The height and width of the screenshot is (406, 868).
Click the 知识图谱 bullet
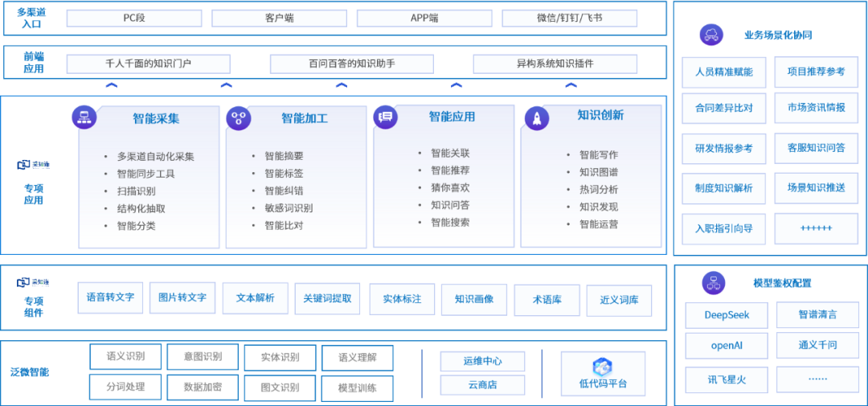click(599, 172)
